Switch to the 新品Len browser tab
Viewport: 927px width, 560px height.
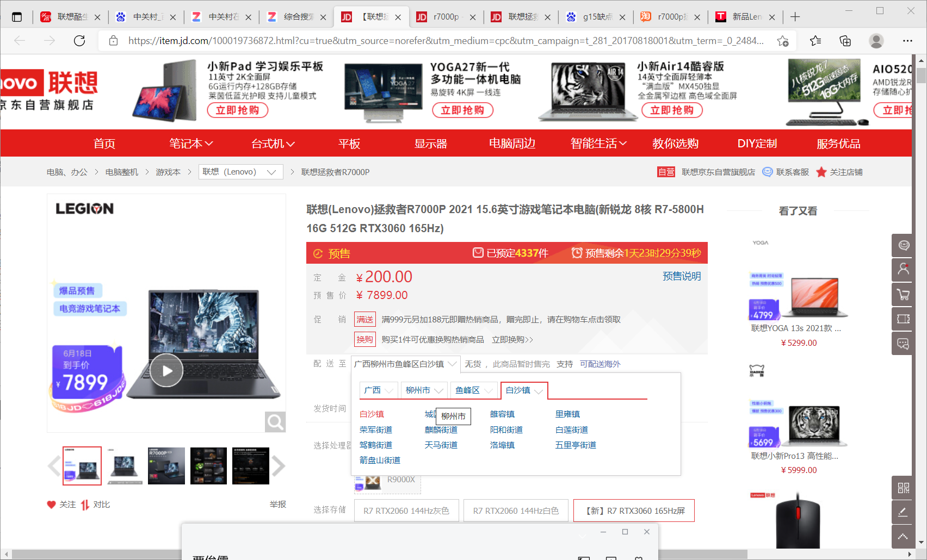click(x=746, y=17)
